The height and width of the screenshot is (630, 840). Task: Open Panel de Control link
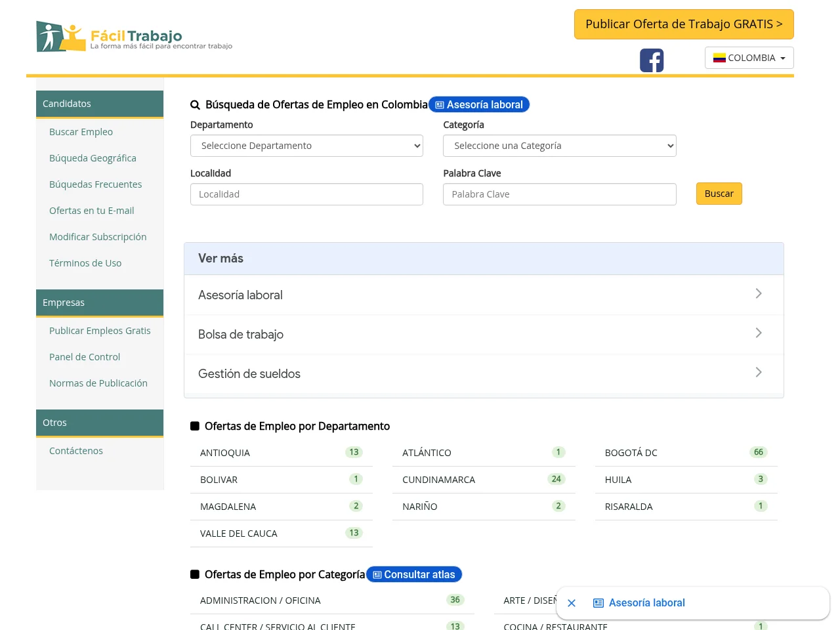coord(85,357)
